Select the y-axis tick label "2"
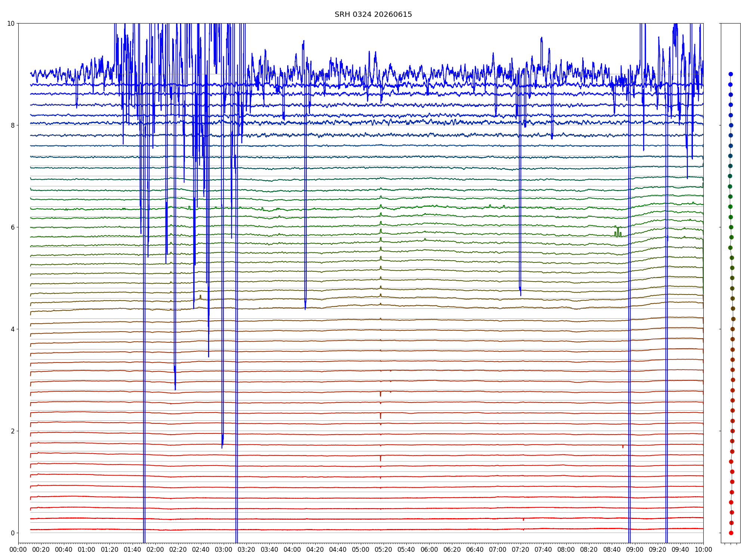Viewport: 747px width, 560px height. (x=13, y=431)
